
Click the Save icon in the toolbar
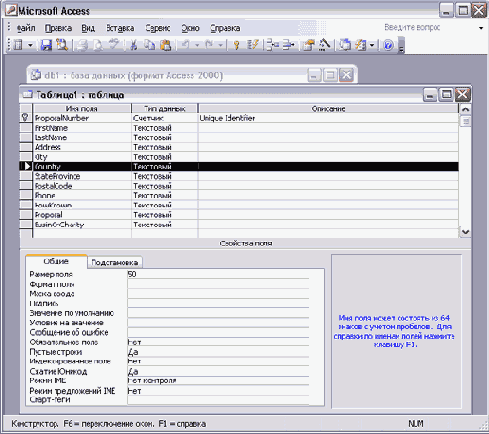46,45
